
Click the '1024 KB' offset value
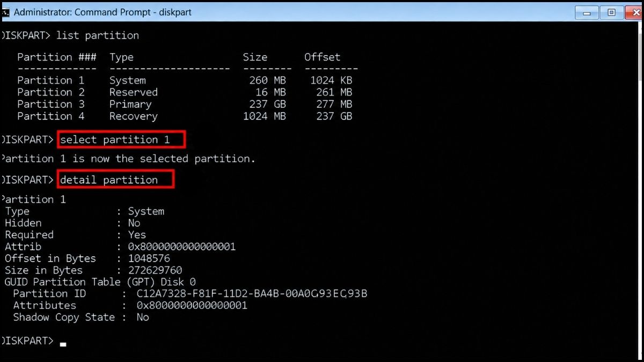point(331,80)
